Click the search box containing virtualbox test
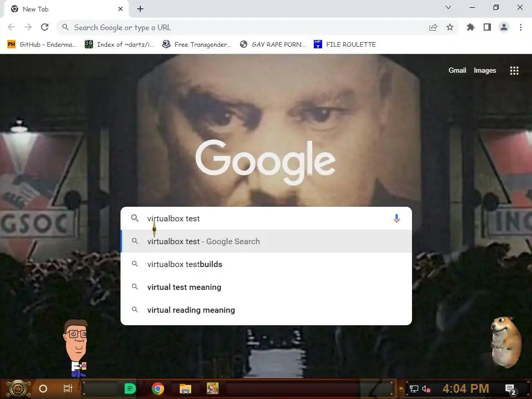 (x=267, y=219)
